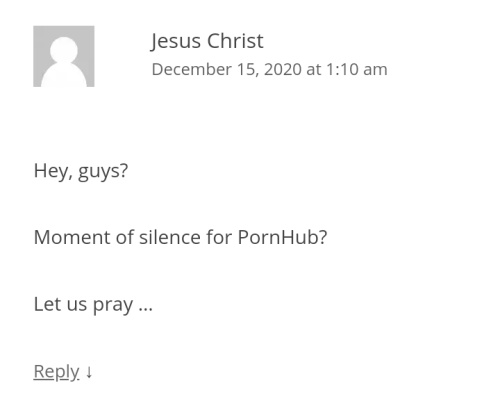
Task: Click the word "pray" in the last line
Action: tap(113, 306)
